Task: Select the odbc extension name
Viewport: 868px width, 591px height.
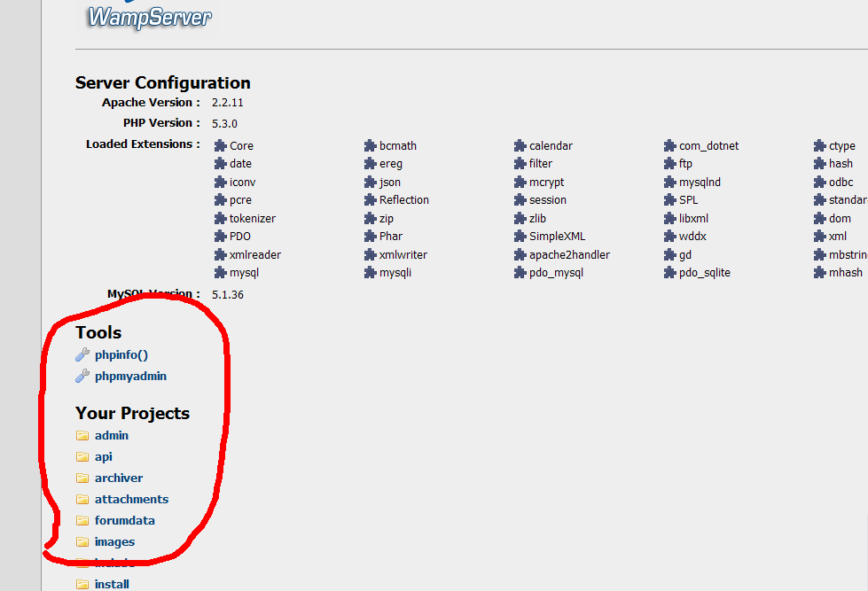Action: (x=841, y=182)
